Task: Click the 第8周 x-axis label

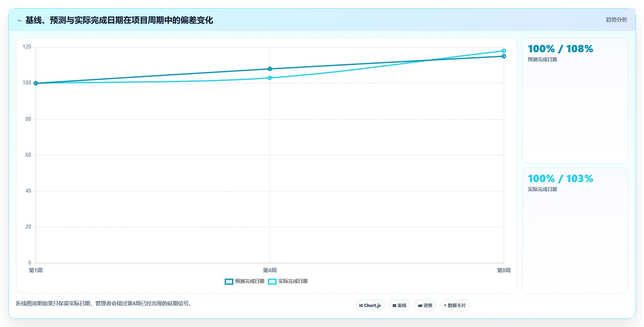Action: pos(504,270)
